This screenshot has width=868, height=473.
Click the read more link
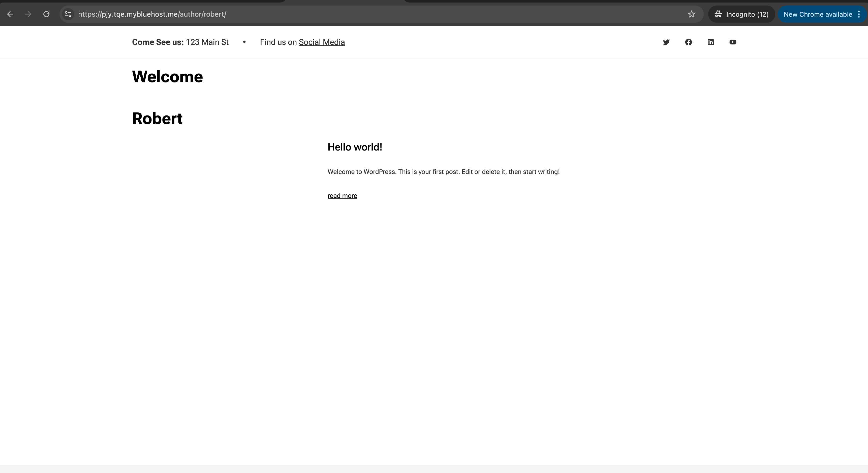tap(342, 196)
